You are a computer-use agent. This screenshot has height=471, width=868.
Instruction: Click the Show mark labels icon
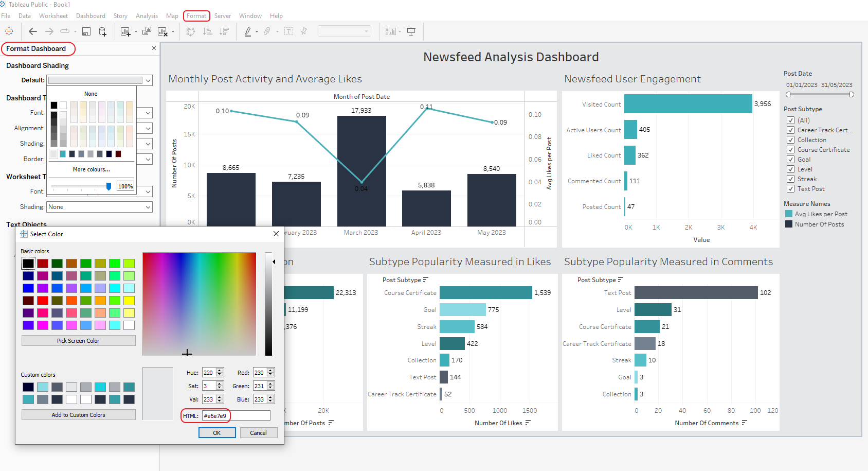tap(289, 31)
